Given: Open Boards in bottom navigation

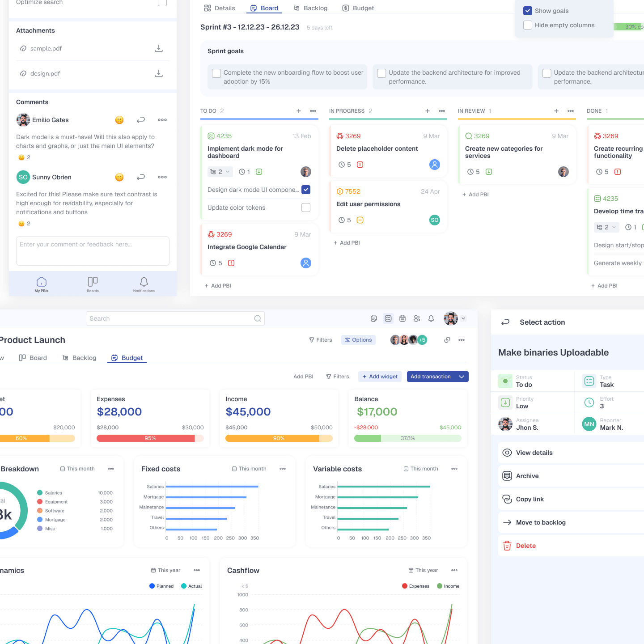Looking at the screenshot, I should [x=93, y=284].
